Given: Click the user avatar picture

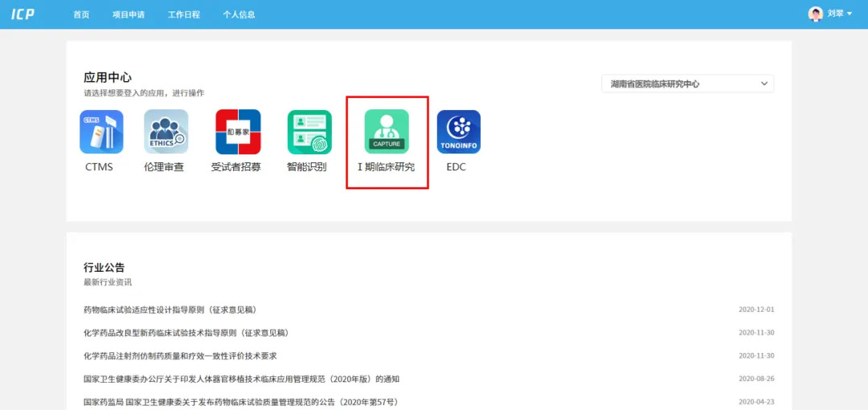Looking at the screenshot, I should pyautogui.click(x=816, y=14).
